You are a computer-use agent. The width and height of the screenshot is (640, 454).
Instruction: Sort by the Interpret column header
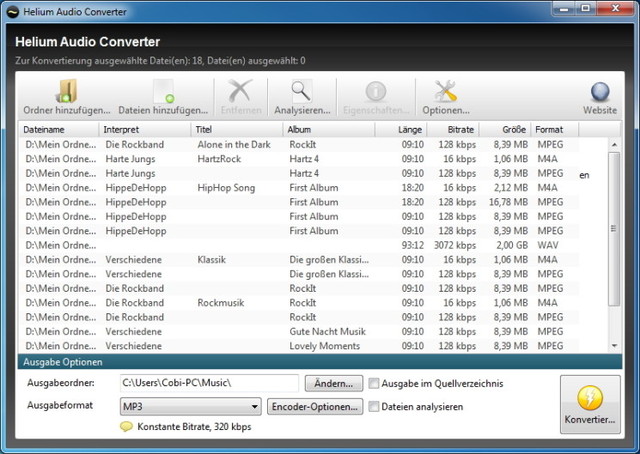coord(145,129)
